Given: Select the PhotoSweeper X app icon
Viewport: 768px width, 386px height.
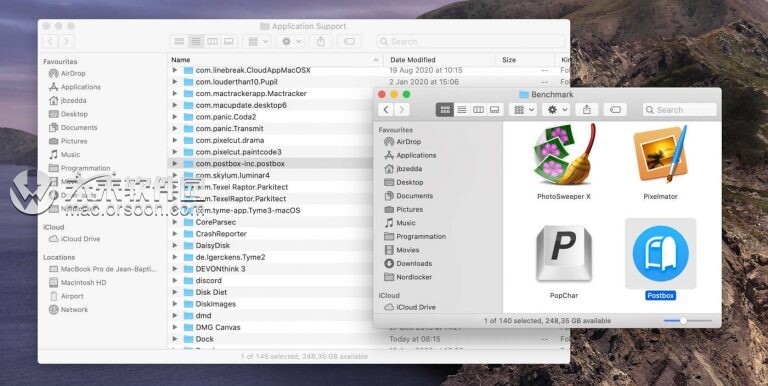Looking at the screenshot, I should click(564, 154).
